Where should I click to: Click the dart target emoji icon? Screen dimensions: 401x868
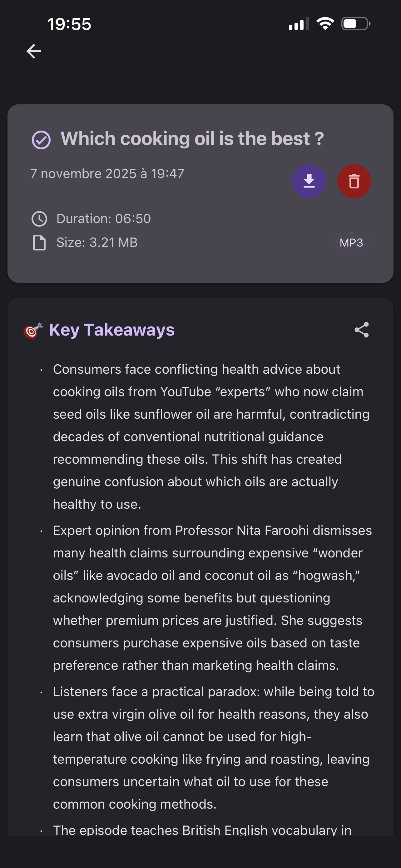pyautogui.click(x=33, y=330)
